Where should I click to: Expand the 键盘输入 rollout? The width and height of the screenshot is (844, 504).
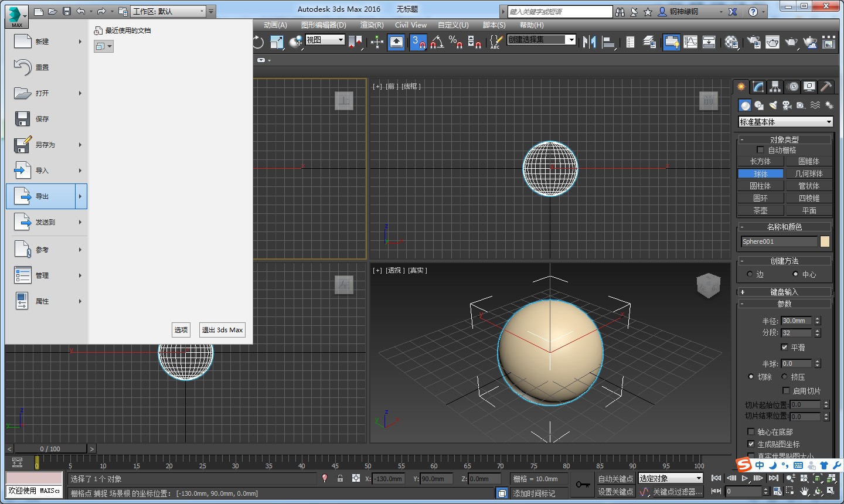[x=784, y=292]
